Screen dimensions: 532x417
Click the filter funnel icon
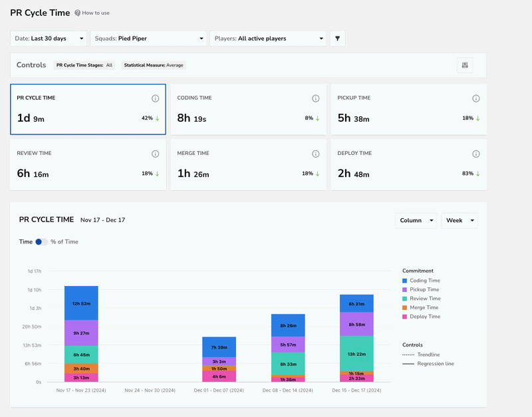point(337,39)
